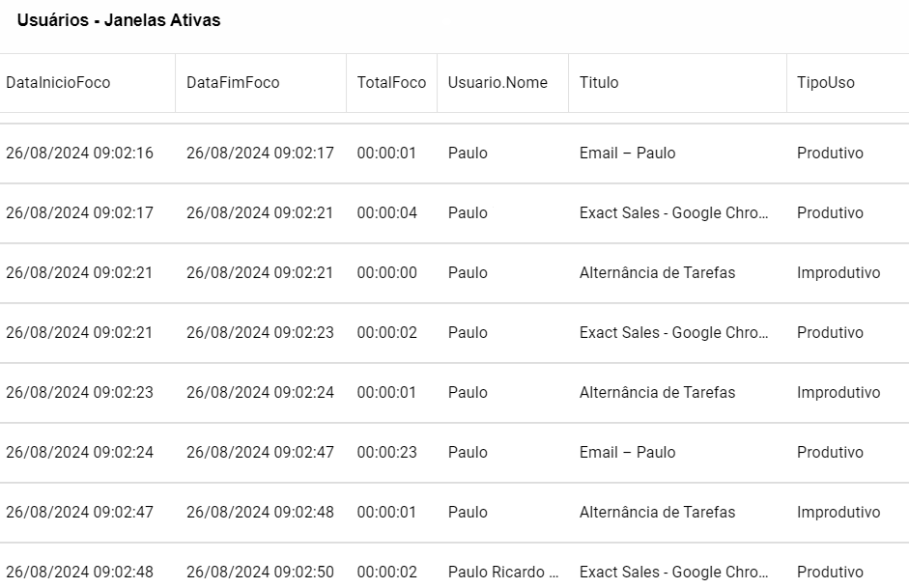Click Improdutivo in the row starting 09:02:23
Image resolution: width=909 pixels, height=588 pixels.
point(838,393)
